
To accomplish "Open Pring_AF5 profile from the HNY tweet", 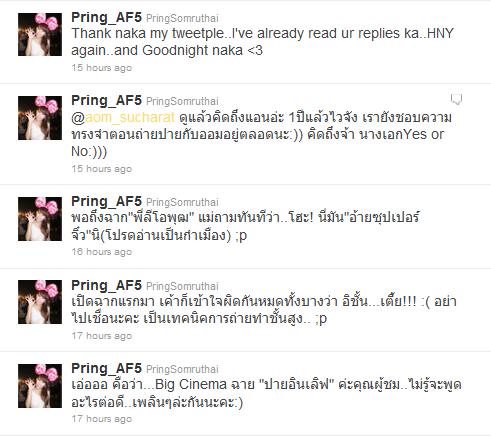I will pos(107,17).
